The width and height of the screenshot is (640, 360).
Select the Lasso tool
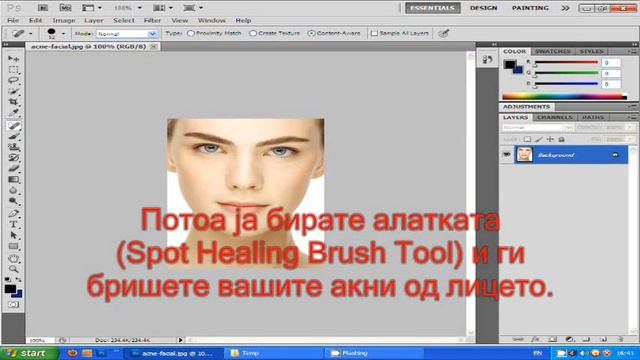coord(13,80)
